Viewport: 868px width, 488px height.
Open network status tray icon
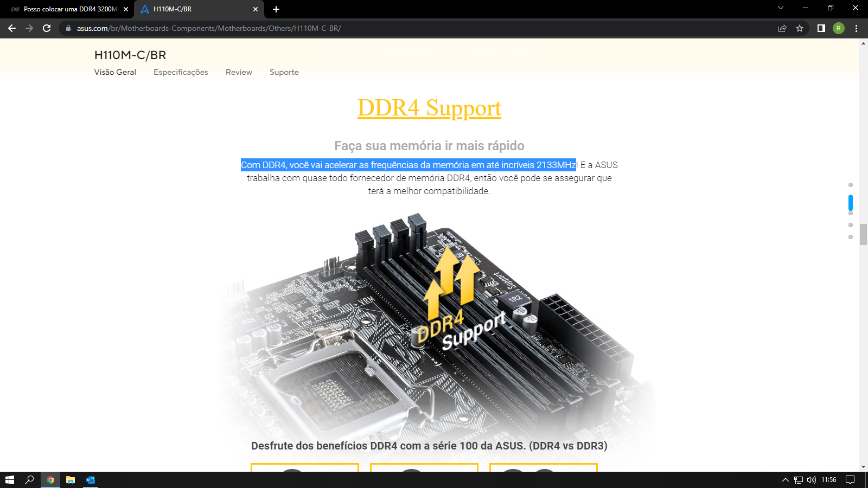coord(799,480)
